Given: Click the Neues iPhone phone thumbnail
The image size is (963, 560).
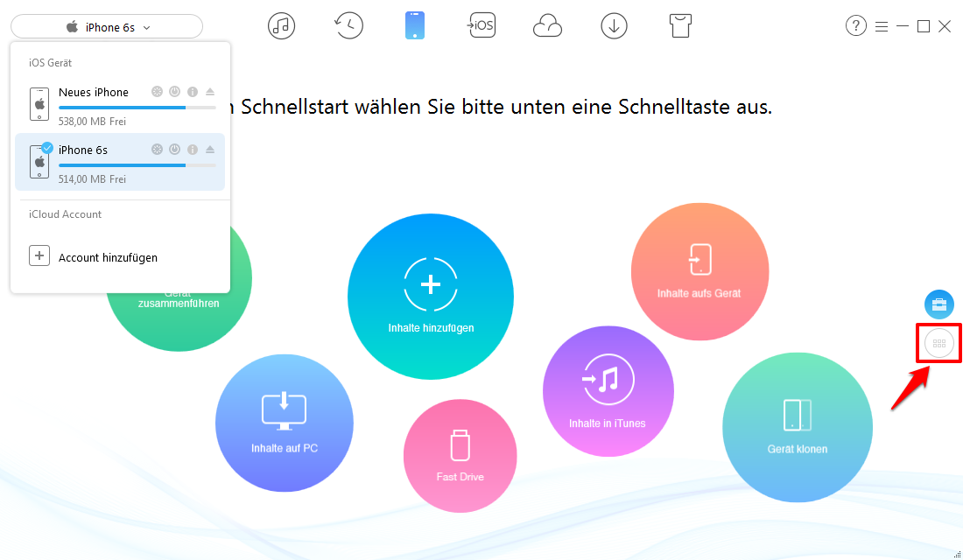Looking at the screenshot, I should 39,104.
